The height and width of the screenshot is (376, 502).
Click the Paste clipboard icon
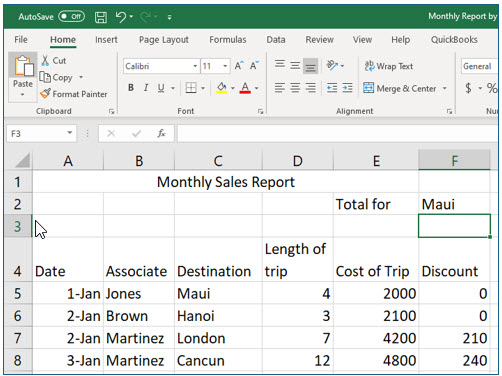coord(23,65)
